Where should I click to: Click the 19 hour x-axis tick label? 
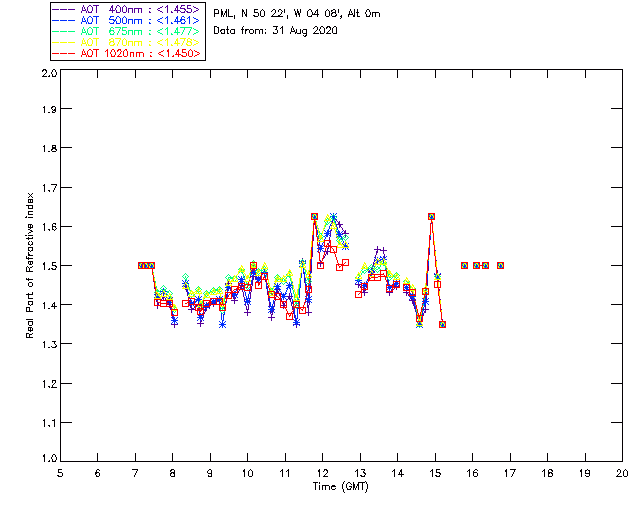pyautogui.click(x=585, y=473)
